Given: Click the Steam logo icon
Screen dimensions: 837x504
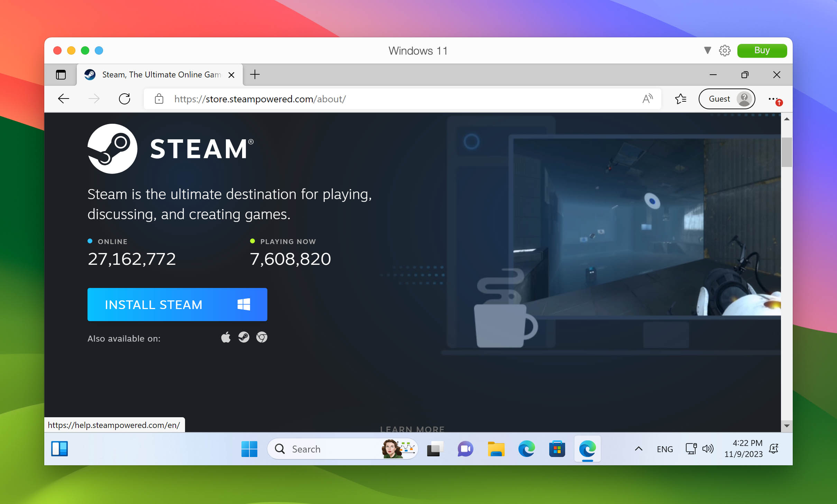Looking at the screenshot, I should (x=113, y=148).
